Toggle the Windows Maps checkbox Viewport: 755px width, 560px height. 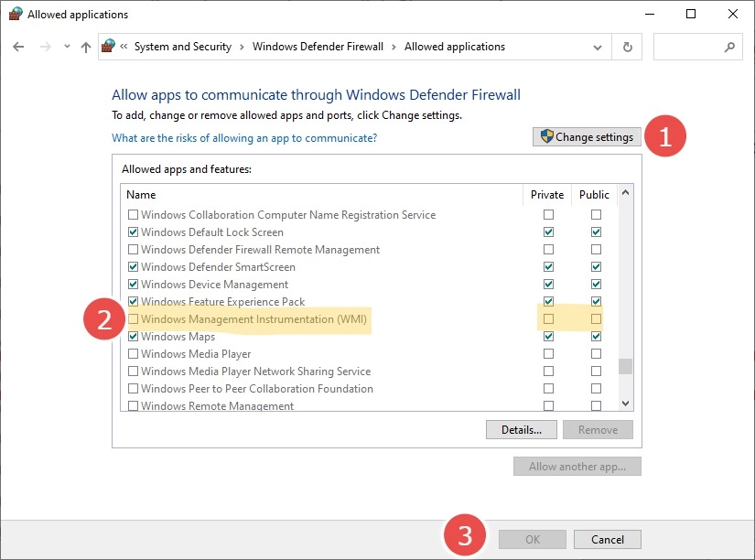coord(134,337)
